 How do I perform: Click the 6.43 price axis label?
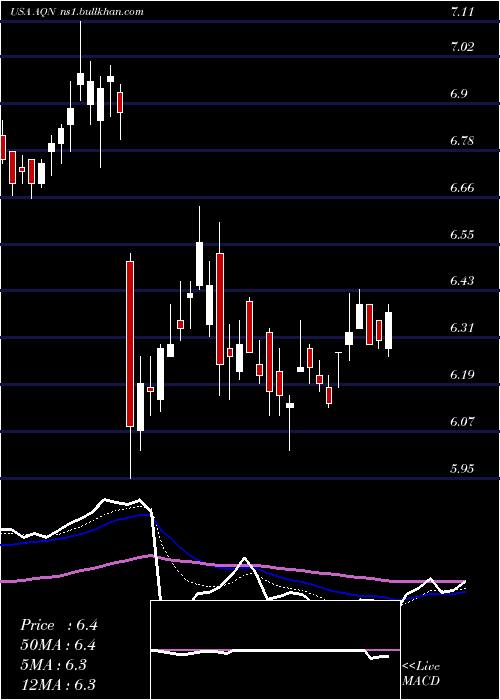pyautogui.click(x=462, y=281)
